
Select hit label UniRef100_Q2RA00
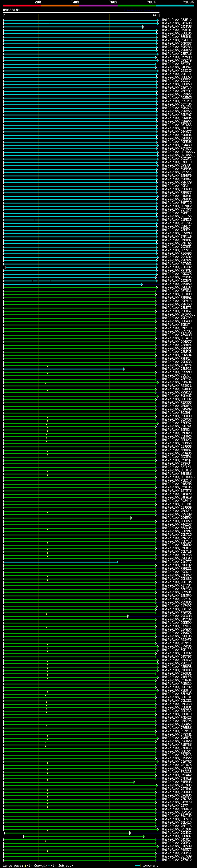tap(177, 121)
